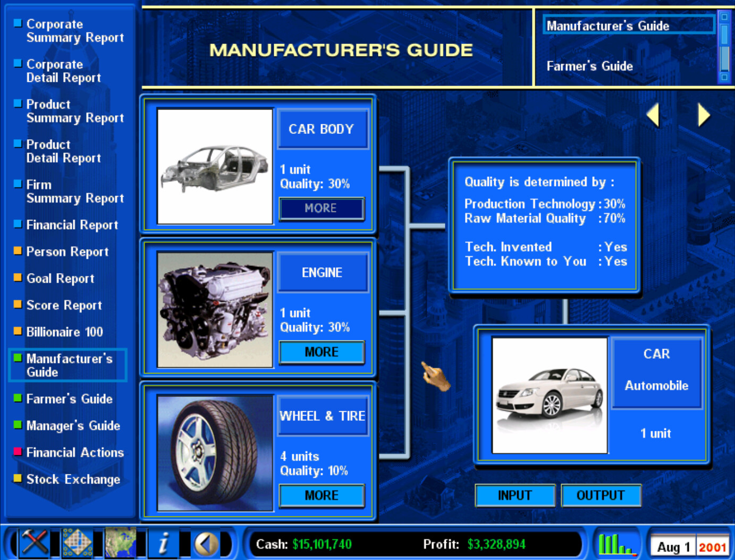This screenshot has width=735, height=560.
Task: Select the Car Automobile thumbnail image
Action: 550,395
